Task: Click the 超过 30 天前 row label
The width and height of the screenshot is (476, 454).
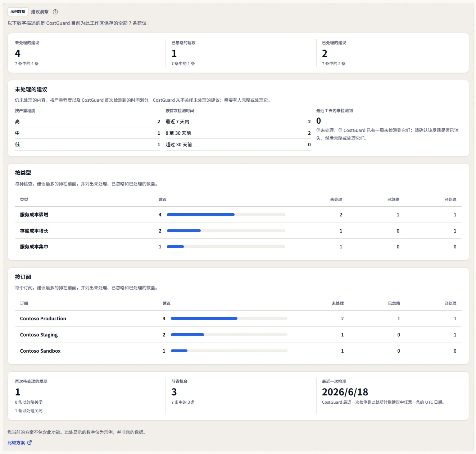Action: (x=179, y=145)
